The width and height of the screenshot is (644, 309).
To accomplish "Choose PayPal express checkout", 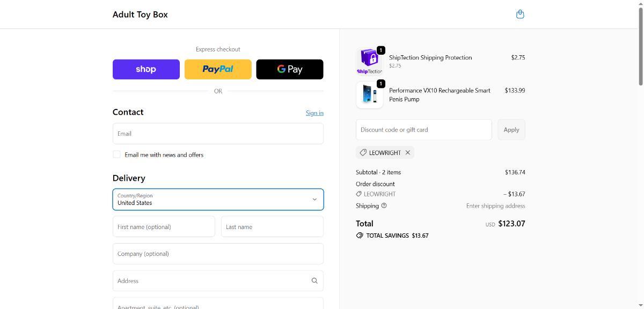I will coord(218,69).
